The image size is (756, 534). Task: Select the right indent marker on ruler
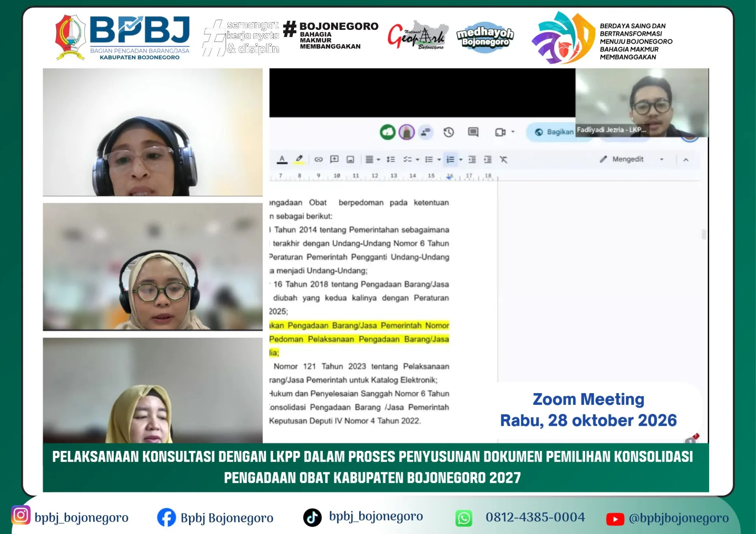450,177
